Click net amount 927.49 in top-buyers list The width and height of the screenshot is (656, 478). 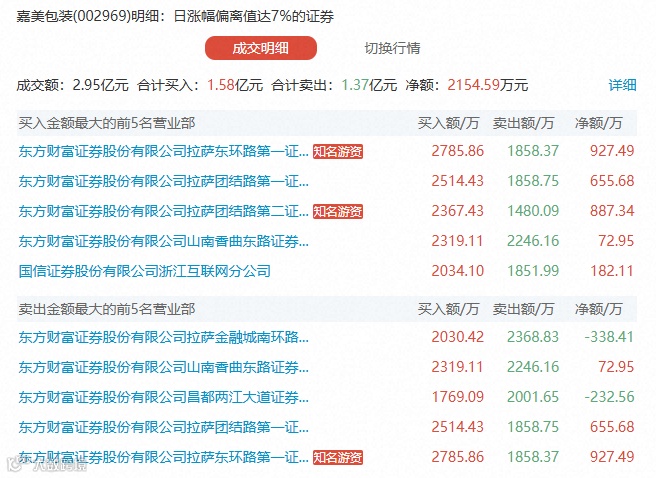[x=612, y=151]
